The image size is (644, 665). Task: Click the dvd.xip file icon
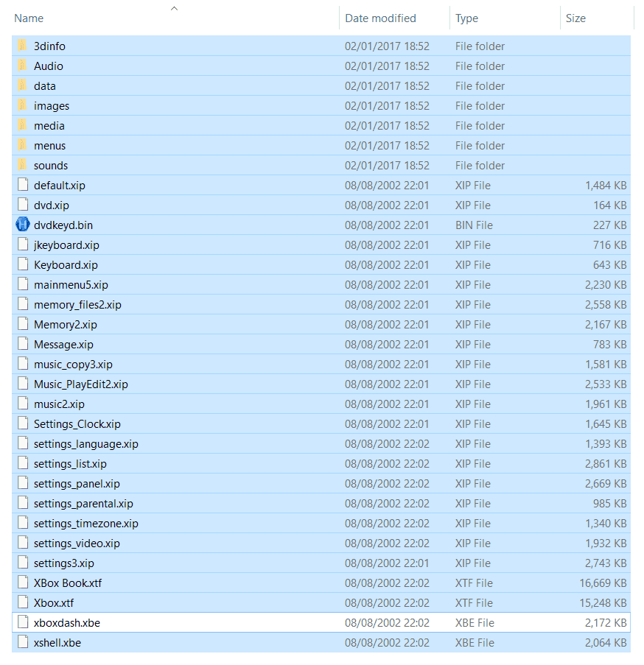pyautogui.click(x=23, y=205)
